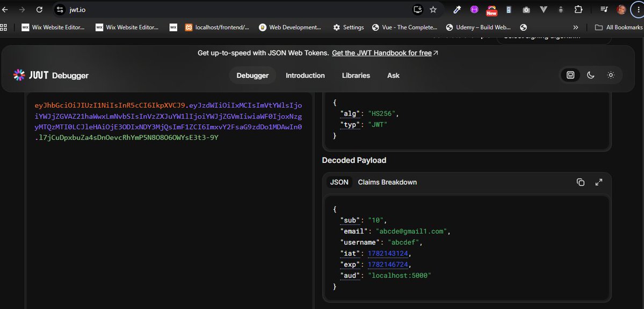
Task: Open the Web Development bookmark
Action: [290, 27]
